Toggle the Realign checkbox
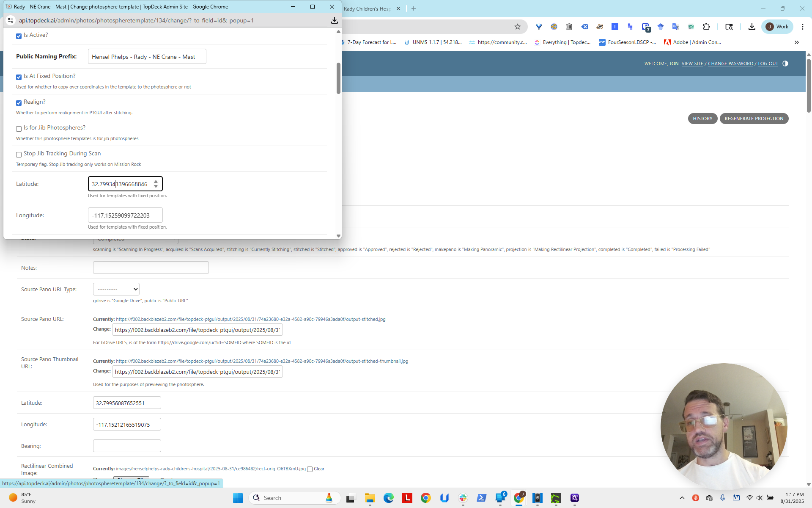The height and width of the screenshot is (508, 812). pyautogui.click(x=19, y=103)
